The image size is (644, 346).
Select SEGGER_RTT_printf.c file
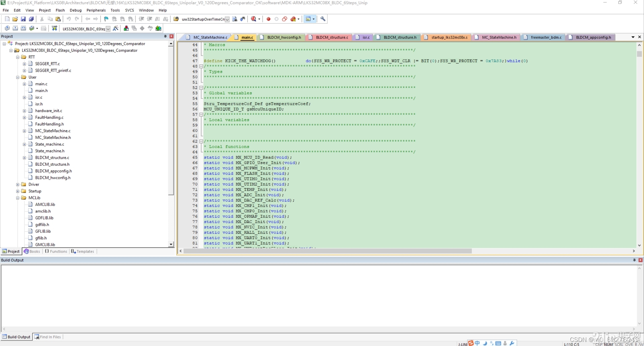(x=53, y=71)
